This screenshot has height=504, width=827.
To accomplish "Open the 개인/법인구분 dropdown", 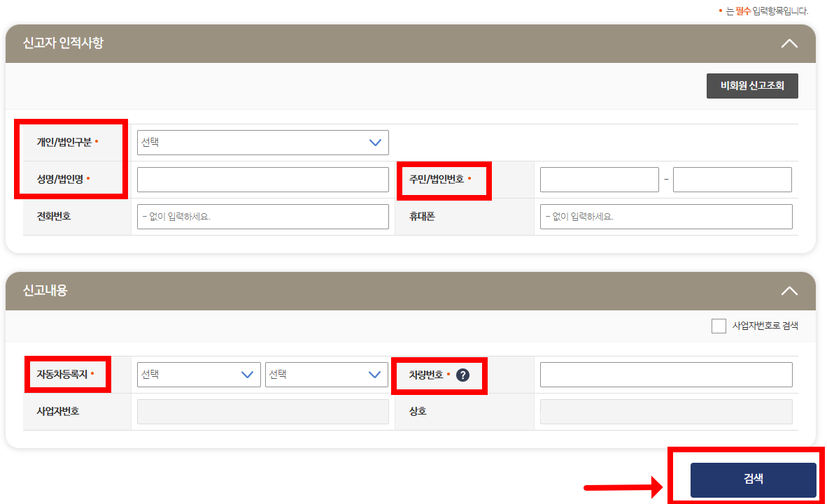I will pos(262,143).
